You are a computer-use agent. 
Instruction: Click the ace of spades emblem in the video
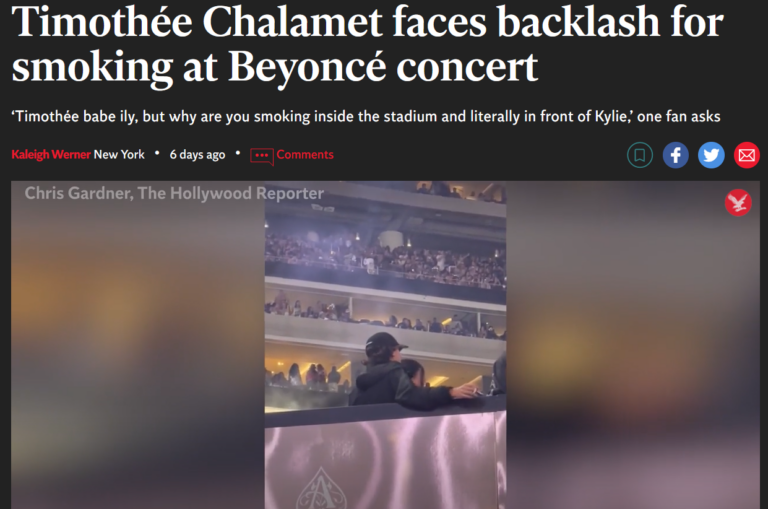[x=321, y=489]
